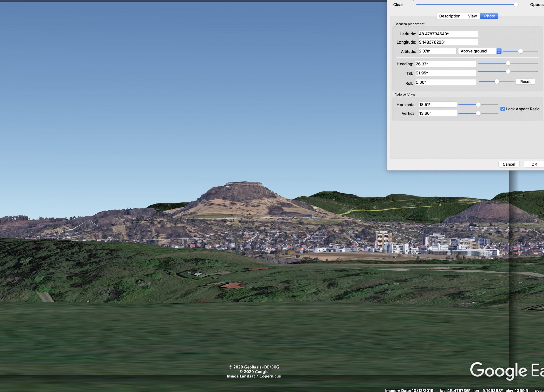544x392 pixels.
Task: Click the Altitude value field
Action: [437, 51]
